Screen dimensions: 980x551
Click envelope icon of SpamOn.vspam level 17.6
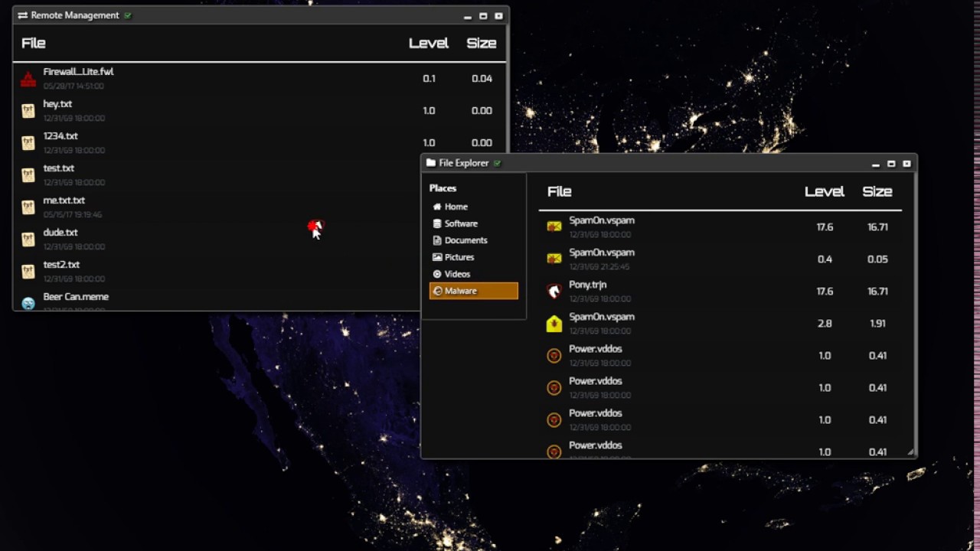554,227
